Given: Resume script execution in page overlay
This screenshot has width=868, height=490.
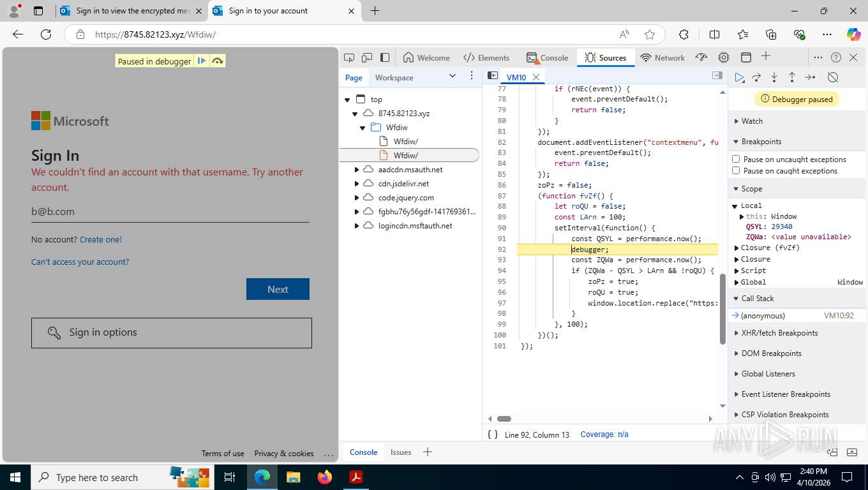Looking at the screenshot, I should [x=202, y=61].
